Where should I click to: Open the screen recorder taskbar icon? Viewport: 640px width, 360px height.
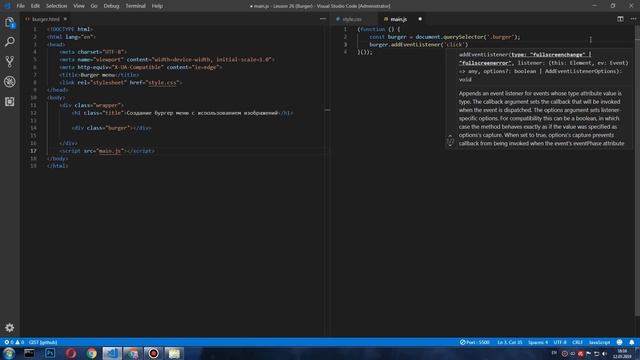tap(153, 353)
